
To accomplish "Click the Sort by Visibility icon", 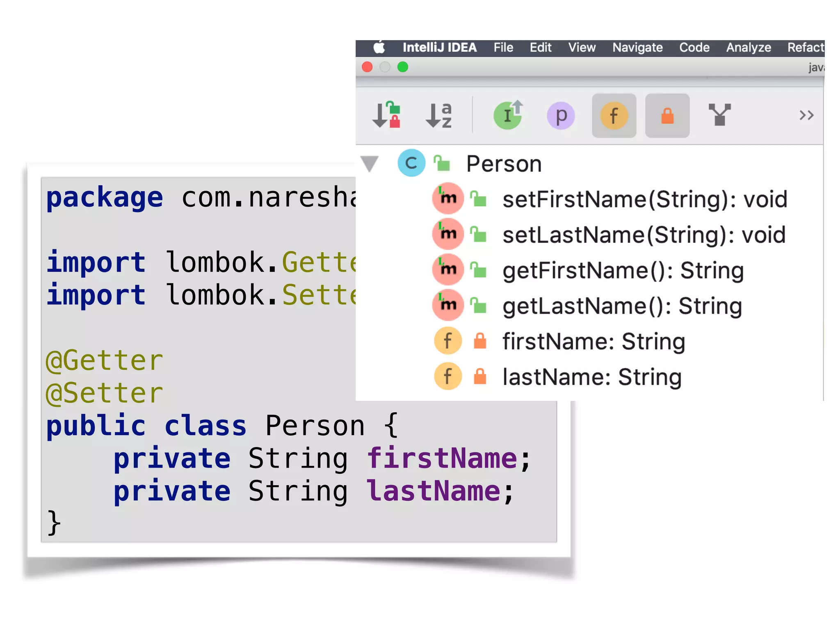I will point(386,115).
